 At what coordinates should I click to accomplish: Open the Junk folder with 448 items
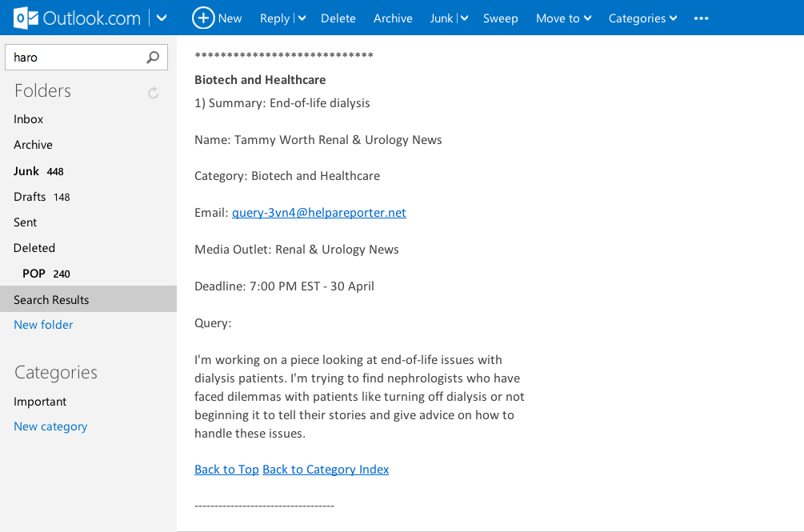click(38, 171)
